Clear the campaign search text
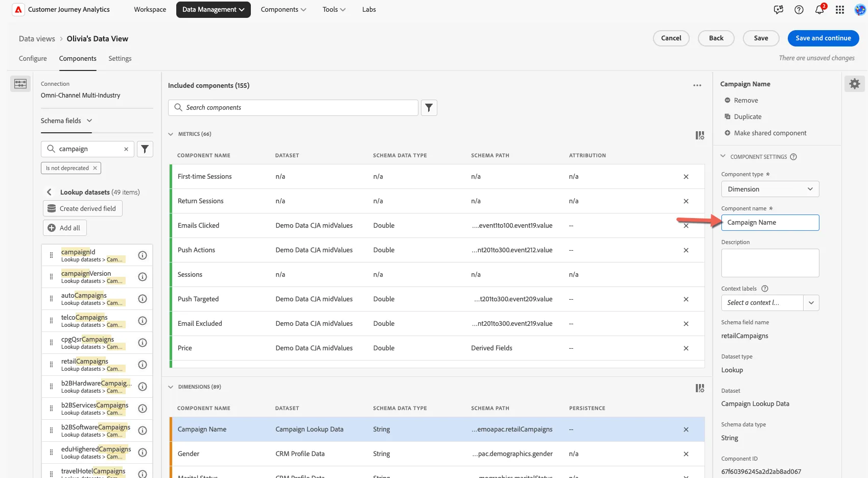This screenshot has width=868, height=478. pos(126,149)
